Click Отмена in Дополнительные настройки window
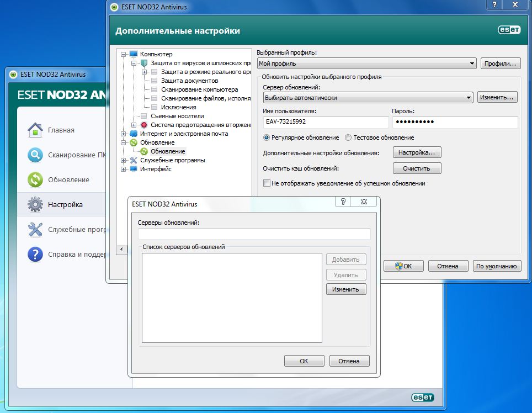Viewport: 532px width, 413px height. pyautogui.click(x=448, y=266)
